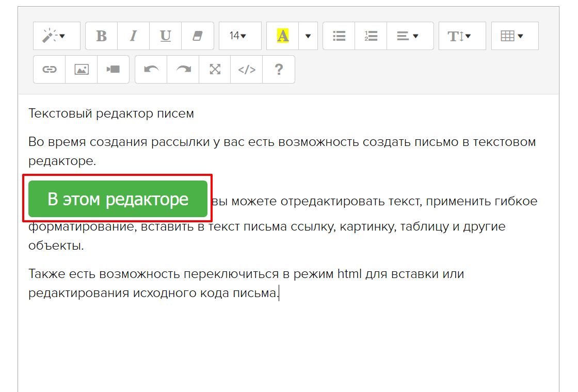Screen dimensions: 578x392
Task: Insert a numbered ordered list
Action: click(x=371, y=36)
